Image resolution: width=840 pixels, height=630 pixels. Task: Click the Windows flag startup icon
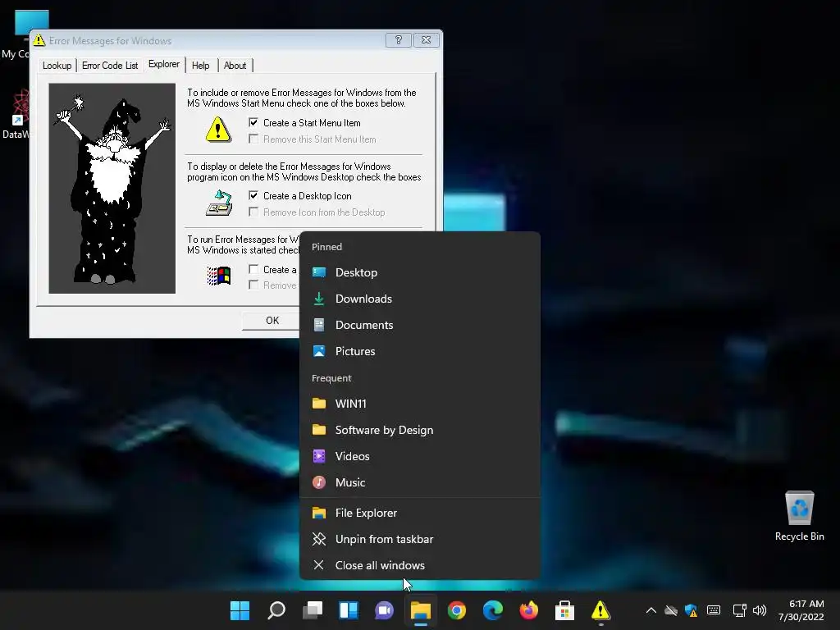[218, 276]
